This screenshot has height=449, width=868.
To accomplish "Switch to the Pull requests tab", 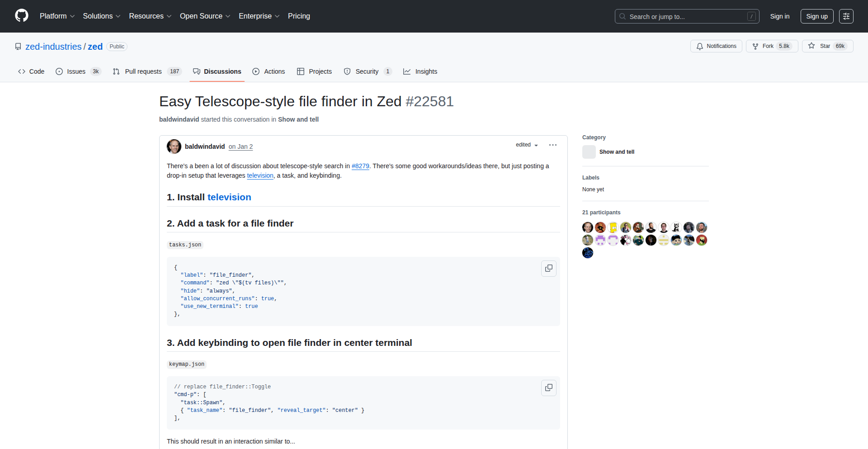I will click(x=143, y=71).
